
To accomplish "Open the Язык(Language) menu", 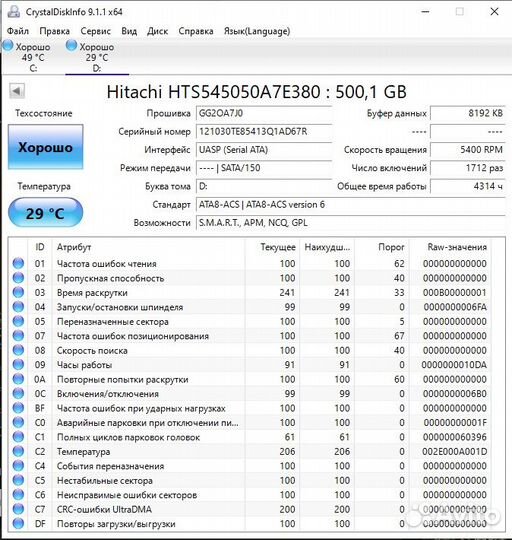I will click(257, 31).
